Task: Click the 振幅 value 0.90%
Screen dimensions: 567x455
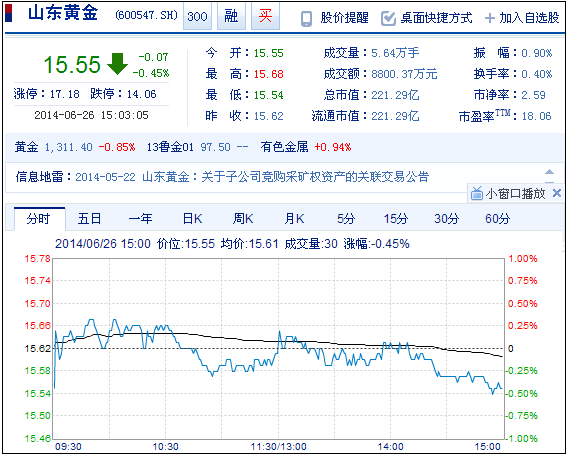Action: 537,53
